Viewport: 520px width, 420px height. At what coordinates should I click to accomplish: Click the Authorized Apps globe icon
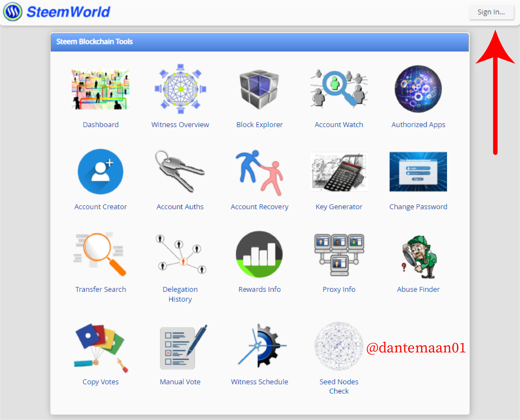(x=418, y=89)
